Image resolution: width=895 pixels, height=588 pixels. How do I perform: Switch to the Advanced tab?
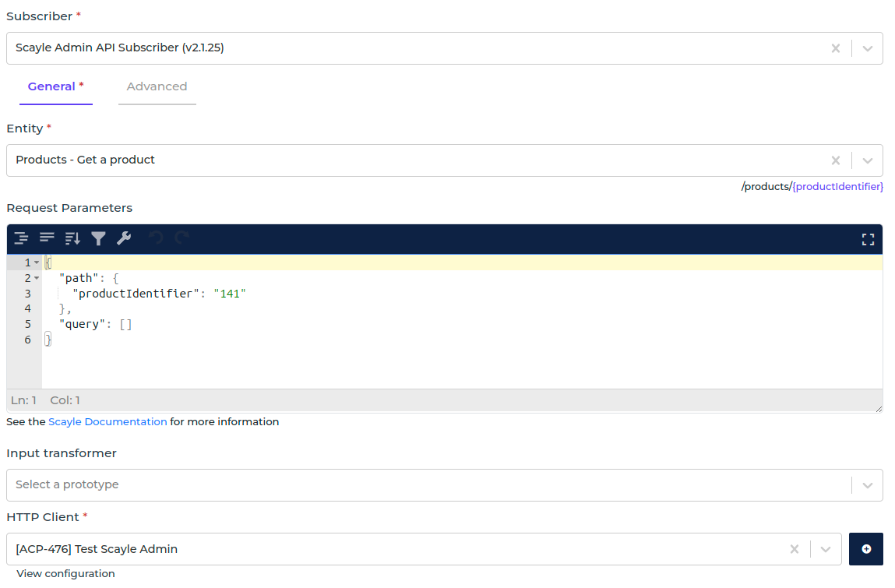(157, 86)
